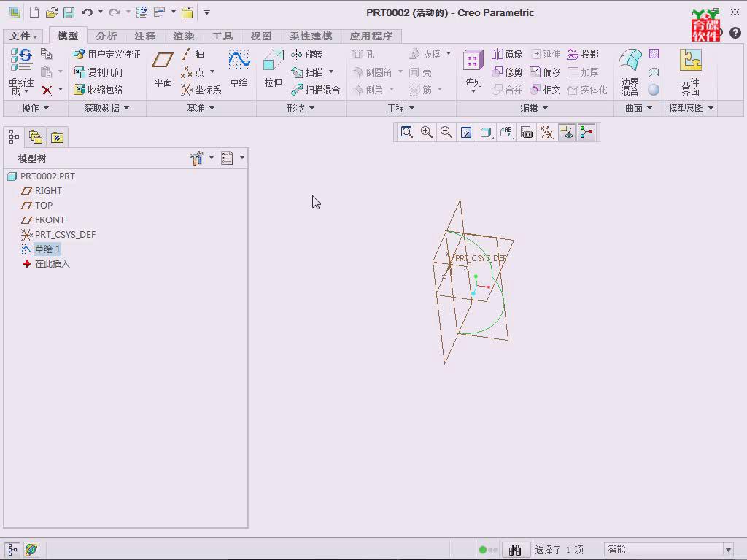Zoom out with the magnifier minus icon
The image size is (747, 560).
(x=446, y=133)
